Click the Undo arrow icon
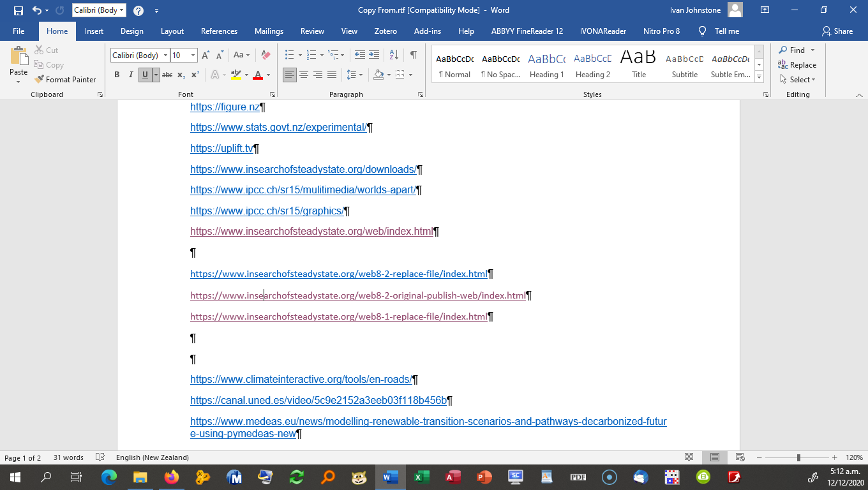Viewport: 868px width, 490px height. click(37, 10)
